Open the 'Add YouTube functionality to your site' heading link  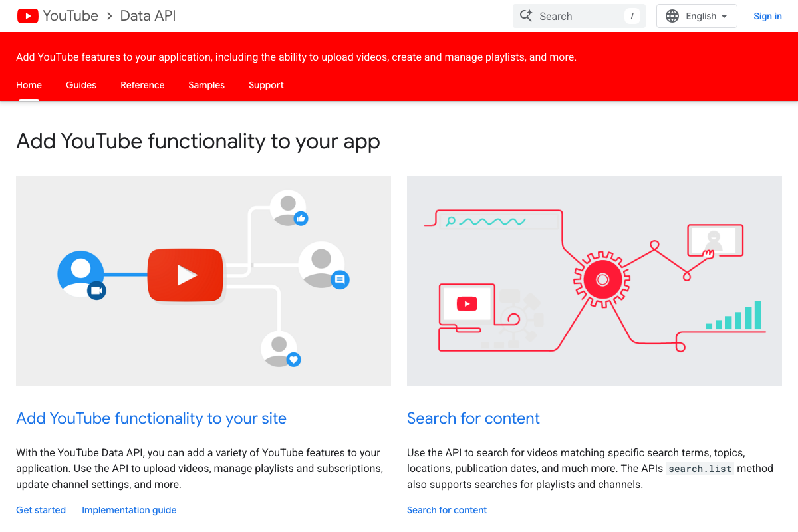(x=152, y=418)
